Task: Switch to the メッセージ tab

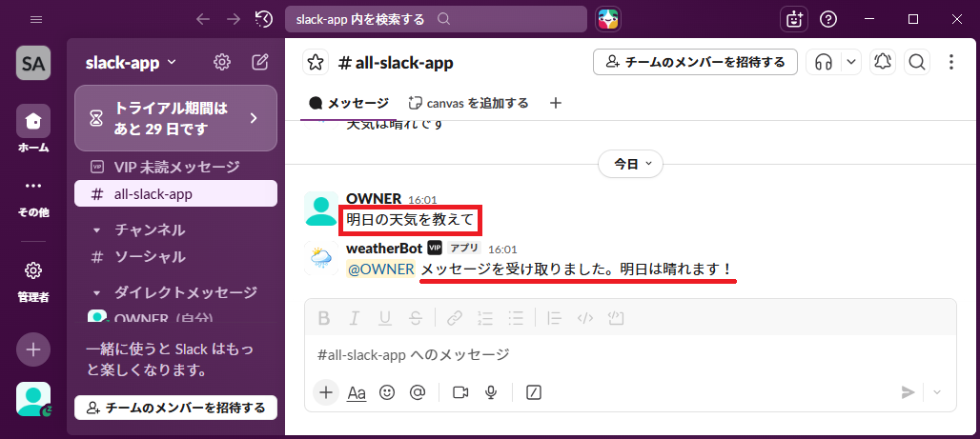Action: (349, 103)
